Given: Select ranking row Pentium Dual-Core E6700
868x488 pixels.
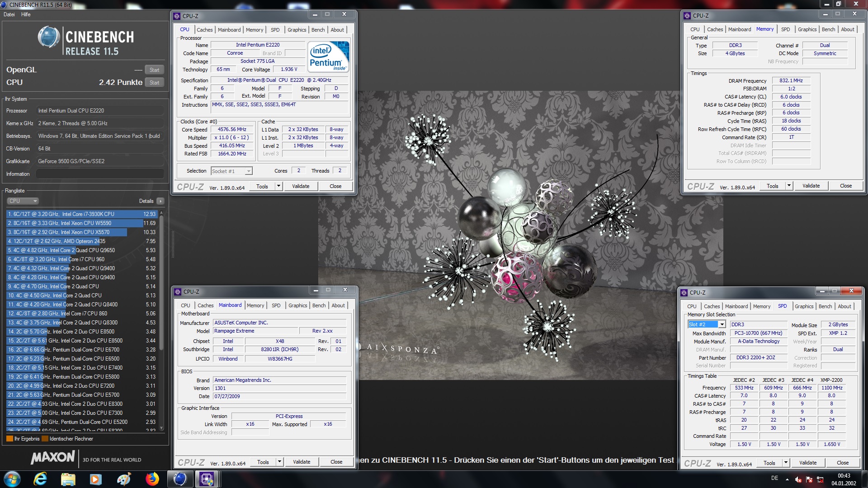Looking at the screenshot, I should pyautogui.click(x=81, y=350).
